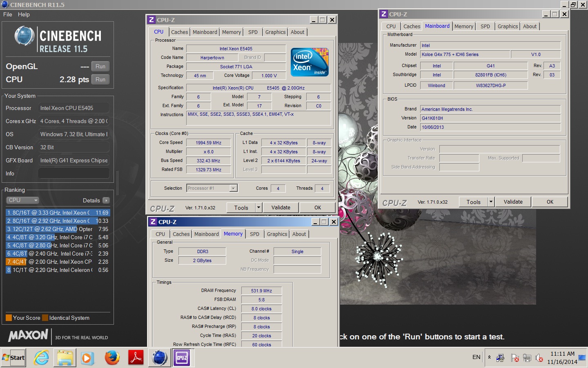Click the Details arrow icon in Ranking
The image size is (588, 368).
tap(106, 200)
